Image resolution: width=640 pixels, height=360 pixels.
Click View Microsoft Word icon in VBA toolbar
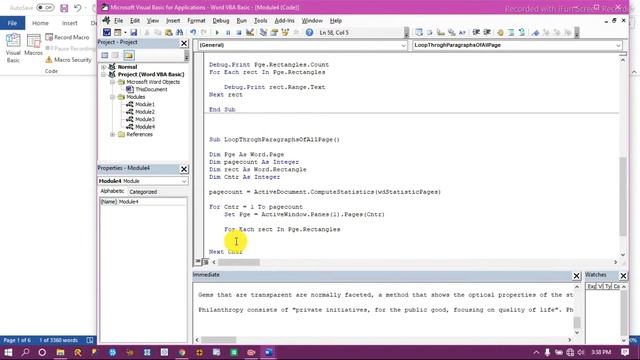(x=107, y=32)
